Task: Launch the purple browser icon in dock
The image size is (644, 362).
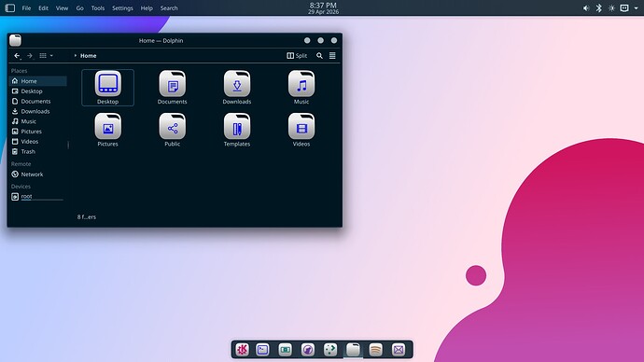Action: tap(308, 350)
